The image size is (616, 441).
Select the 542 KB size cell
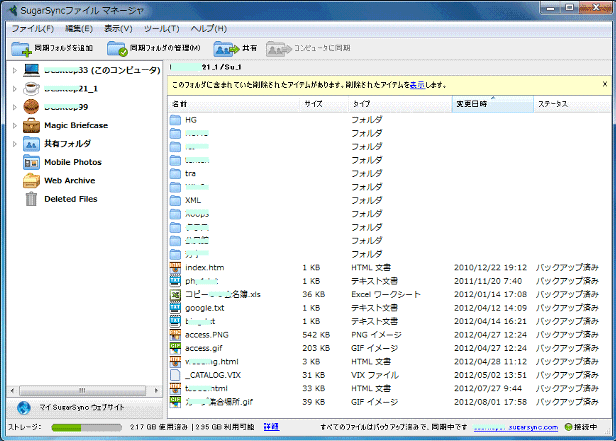click(316, 335)
